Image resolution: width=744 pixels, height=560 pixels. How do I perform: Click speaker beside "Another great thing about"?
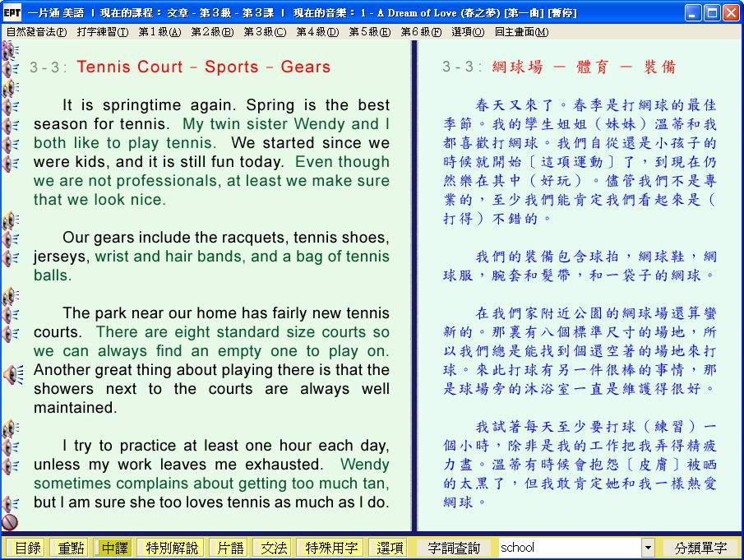coord(12,374)
